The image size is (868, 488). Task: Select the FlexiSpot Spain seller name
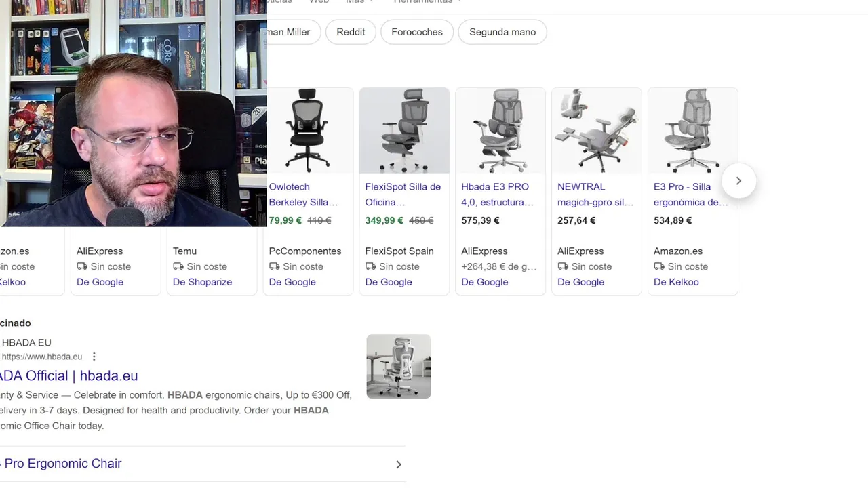coord(399,251)
